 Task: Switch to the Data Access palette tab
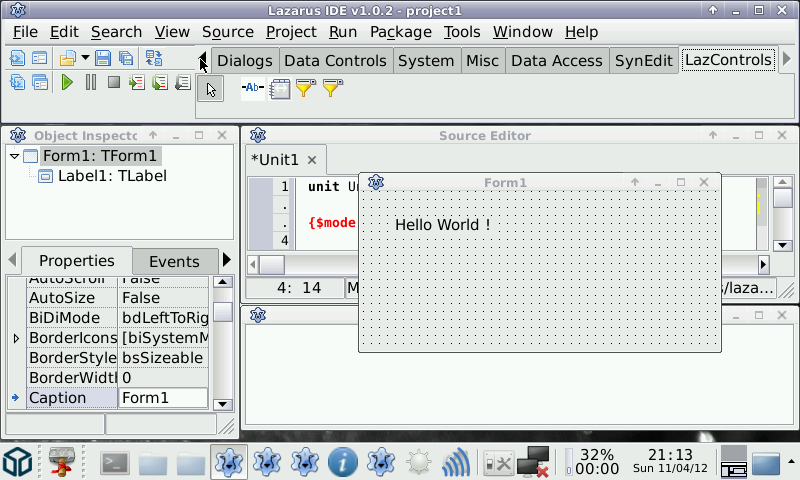[x=557, y=60]
